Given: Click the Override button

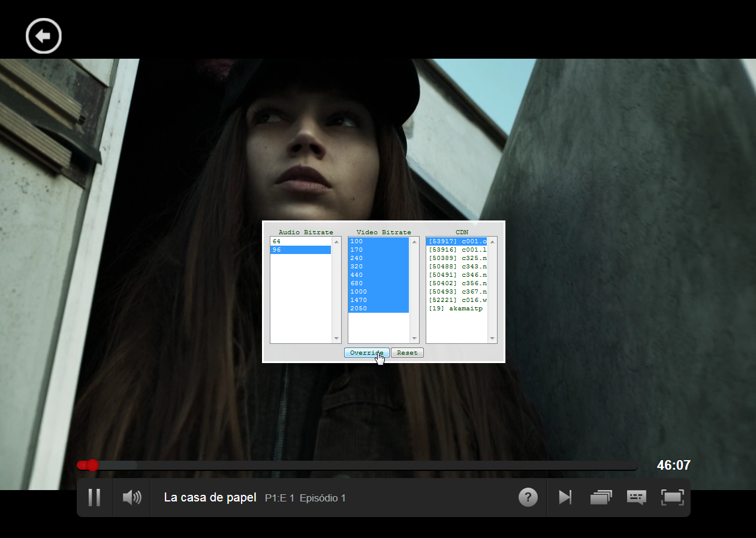Looking at the screenshot, I should pyautogui.click(x=366, y=353).
